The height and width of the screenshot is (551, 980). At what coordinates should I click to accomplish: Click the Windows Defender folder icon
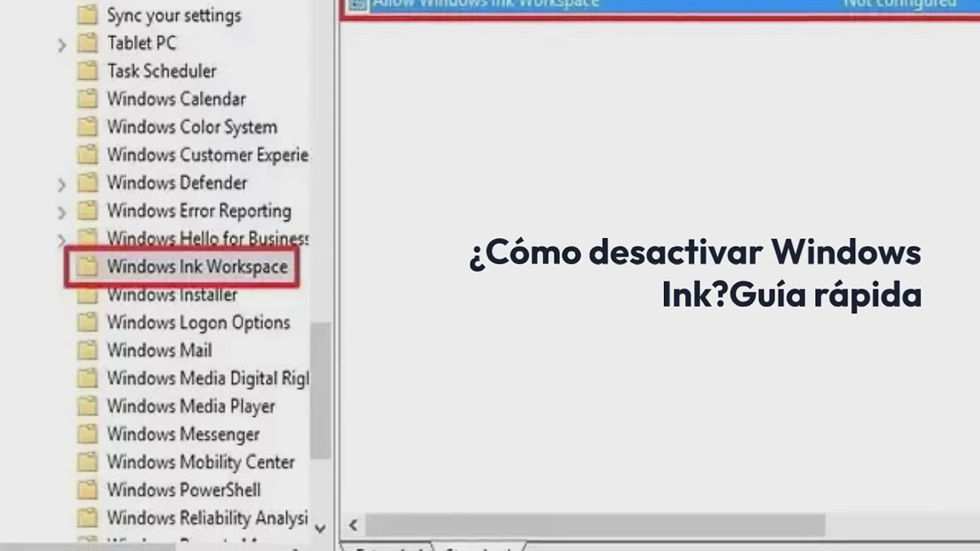(x=87, y=183)
